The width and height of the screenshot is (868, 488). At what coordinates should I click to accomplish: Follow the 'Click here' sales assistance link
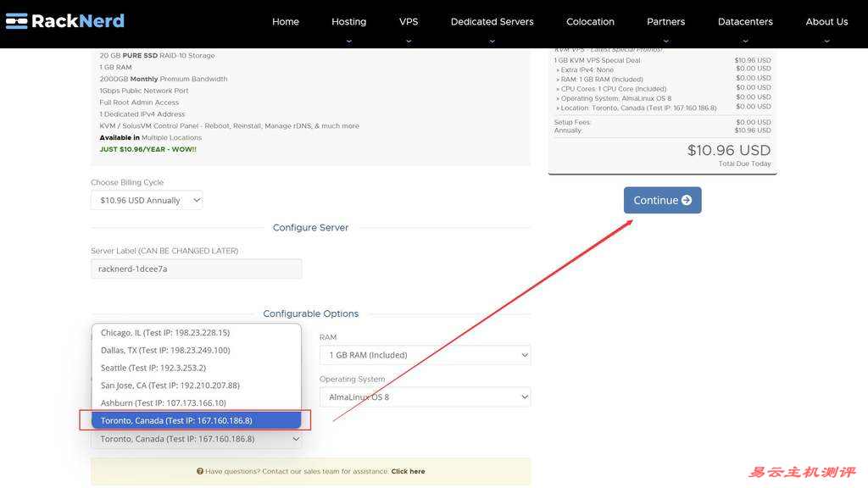click(408, 471)
